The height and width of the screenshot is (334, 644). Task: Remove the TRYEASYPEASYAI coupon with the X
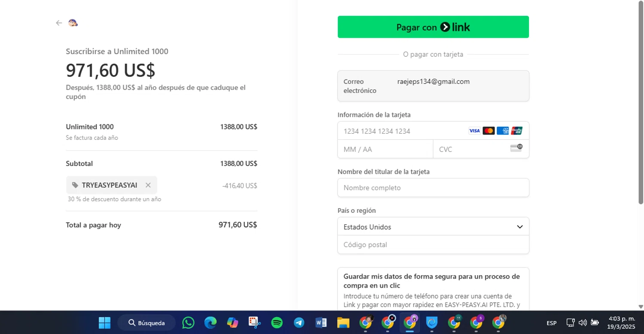148,185
